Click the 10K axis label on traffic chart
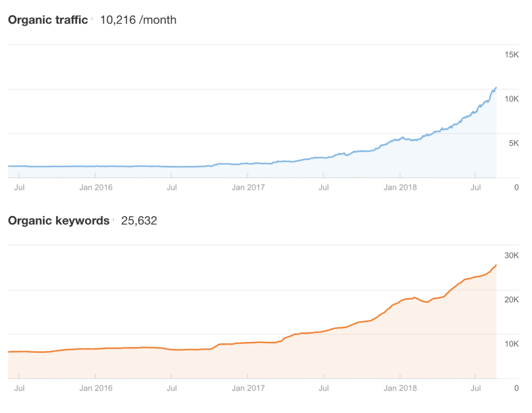Image resolution: width=532 pixels, height=413 pixels. 511,99
